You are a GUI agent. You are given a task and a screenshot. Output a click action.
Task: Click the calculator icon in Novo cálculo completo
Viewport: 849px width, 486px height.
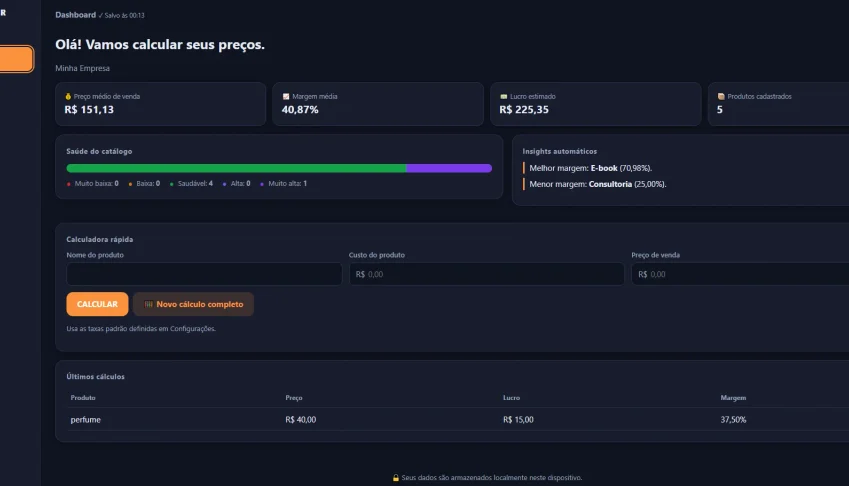click(x=148, y=304)
